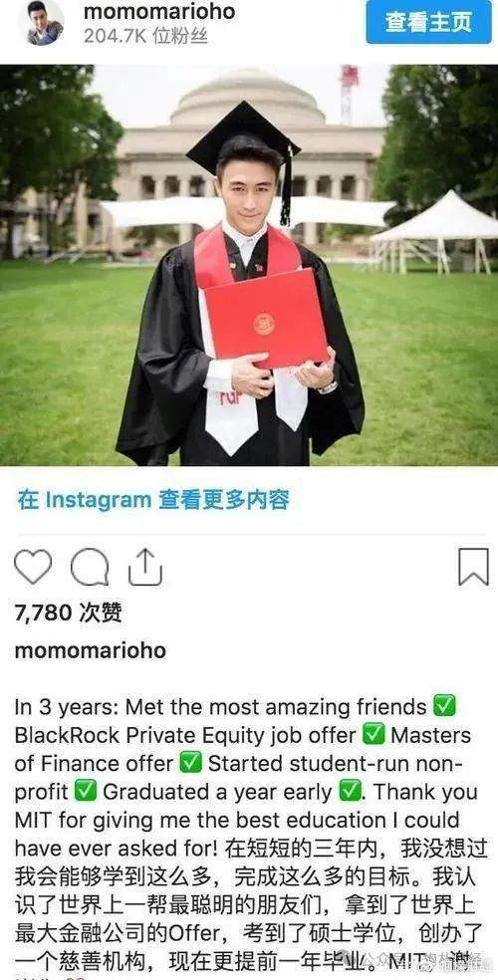Open the graduation photo of the post
The width and height of the screenshot is (498, 980).
[249, 265]
